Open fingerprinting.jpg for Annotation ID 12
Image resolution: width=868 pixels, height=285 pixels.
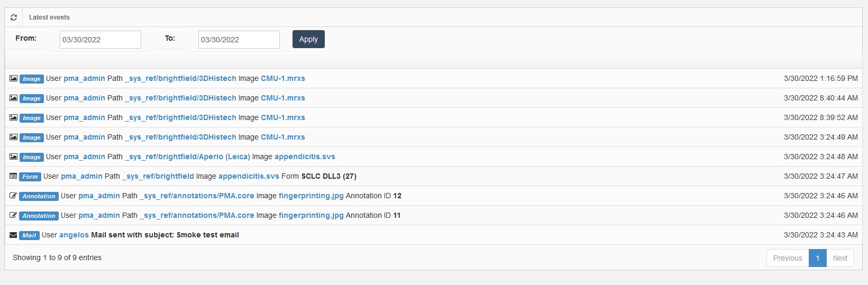[311, 196]
